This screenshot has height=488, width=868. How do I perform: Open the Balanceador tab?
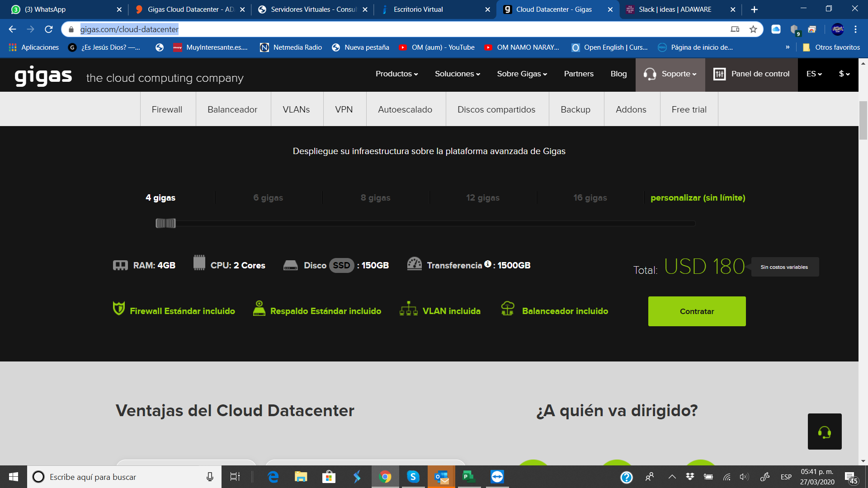232,109
